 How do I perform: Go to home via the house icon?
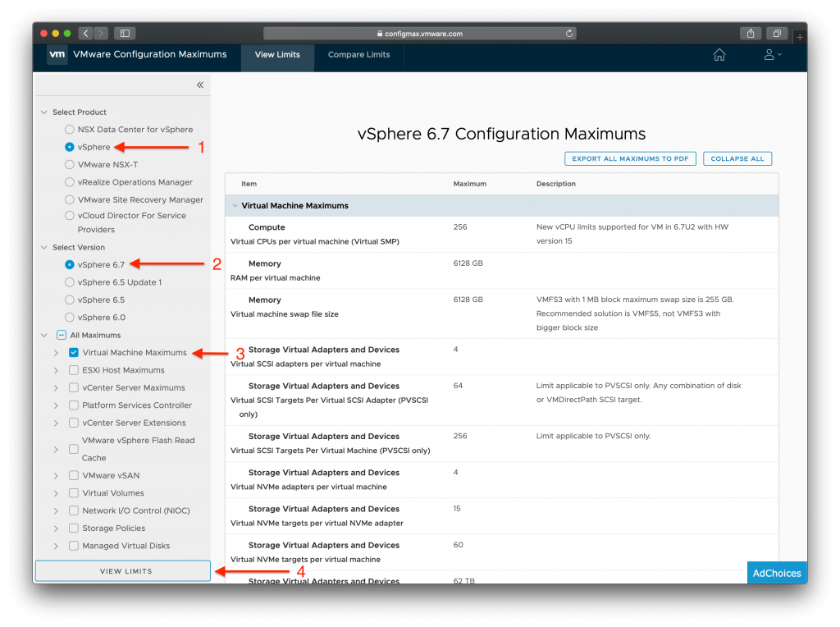click(x=719, y=55)
